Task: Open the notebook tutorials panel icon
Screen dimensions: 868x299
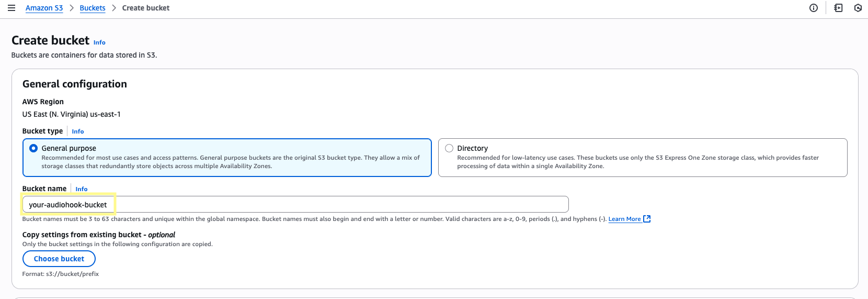Action: (838, 8)
